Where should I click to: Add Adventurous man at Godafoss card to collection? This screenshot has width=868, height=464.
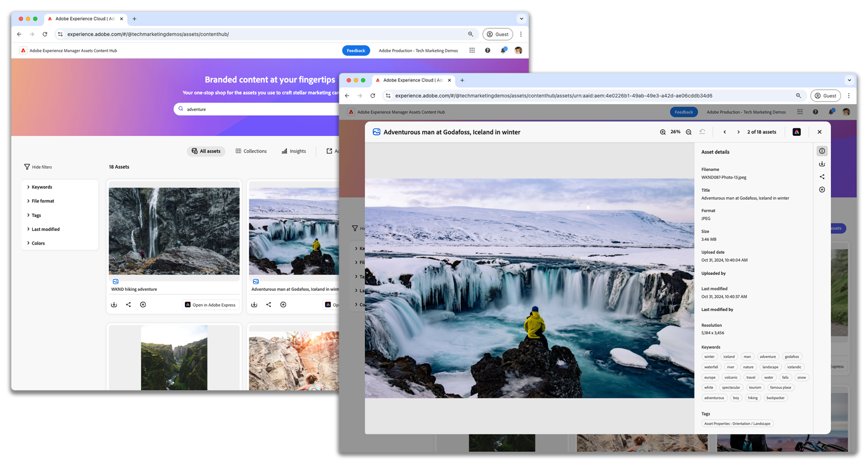point(283,305)
